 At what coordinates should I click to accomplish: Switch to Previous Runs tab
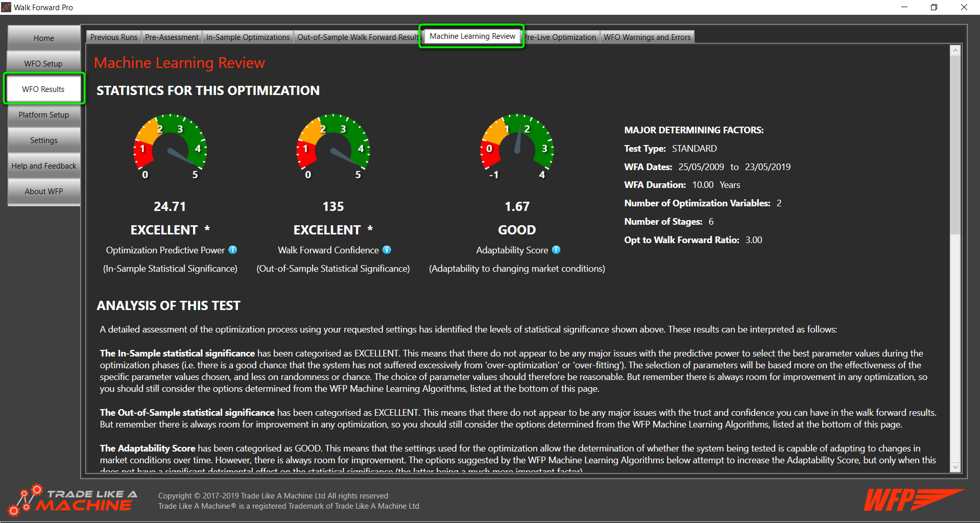coord(113,37)
